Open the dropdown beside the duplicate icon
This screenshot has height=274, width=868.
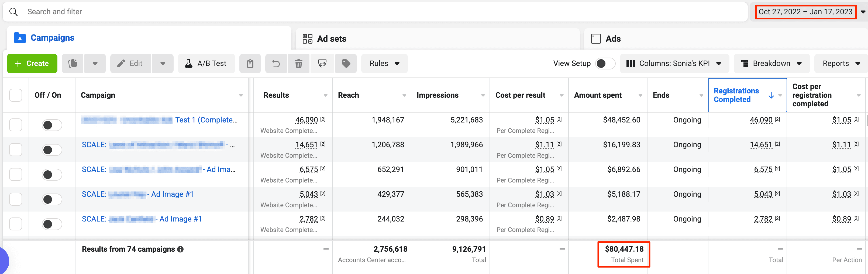[x=95, y=63]
